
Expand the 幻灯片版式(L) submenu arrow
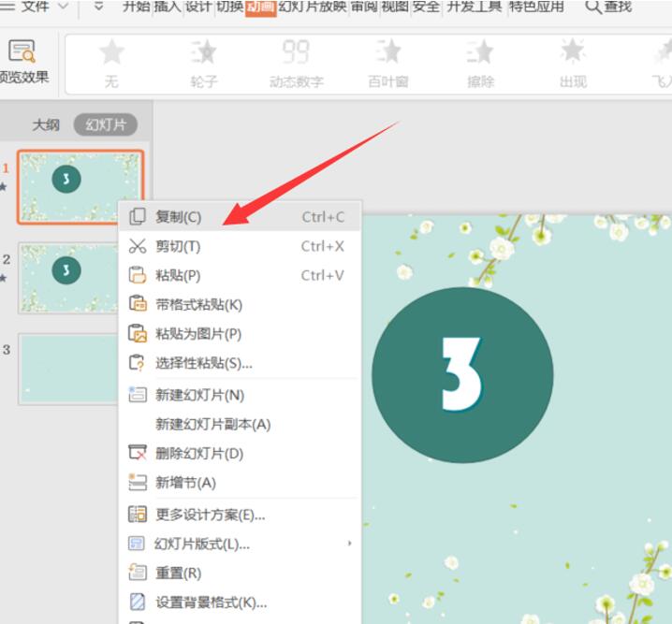pyautogui.click(x=350, y=544)
